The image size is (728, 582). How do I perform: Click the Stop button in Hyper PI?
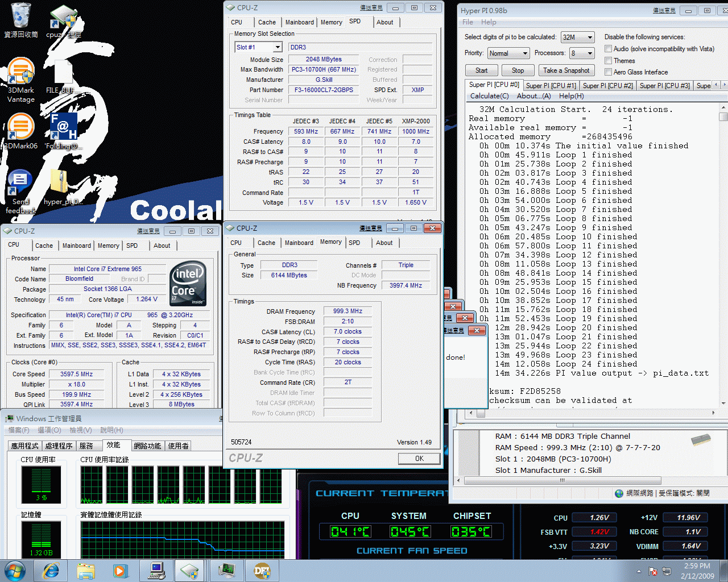(518, 70)
